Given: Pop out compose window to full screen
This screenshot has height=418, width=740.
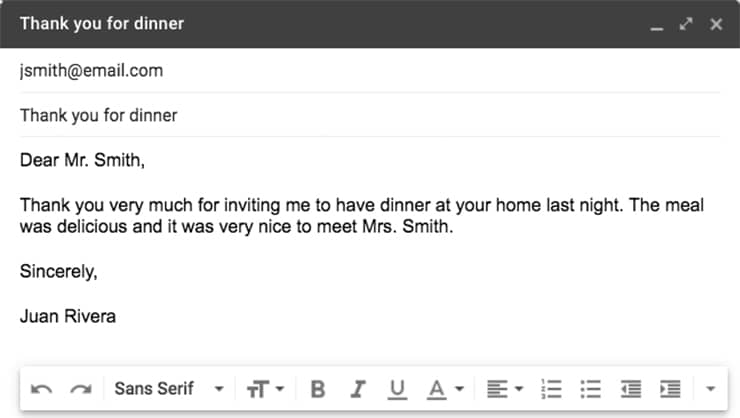Looking at the screenshot, I should 686,24.
